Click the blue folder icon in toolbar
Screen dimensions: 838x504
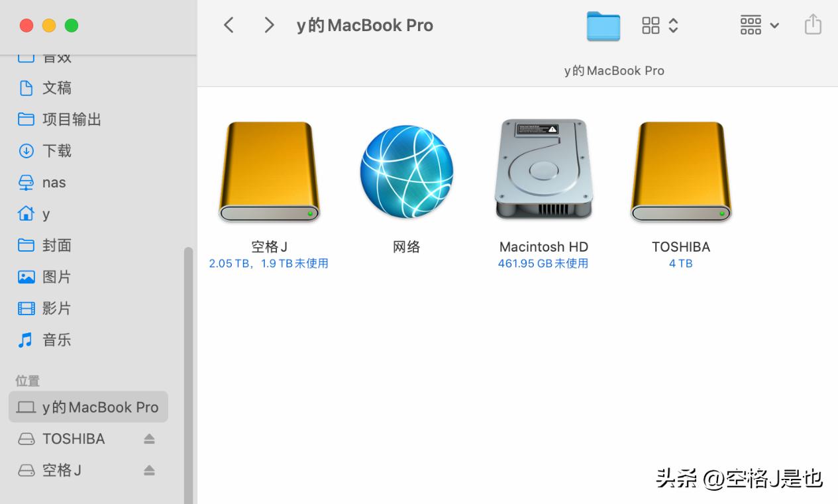603,26
